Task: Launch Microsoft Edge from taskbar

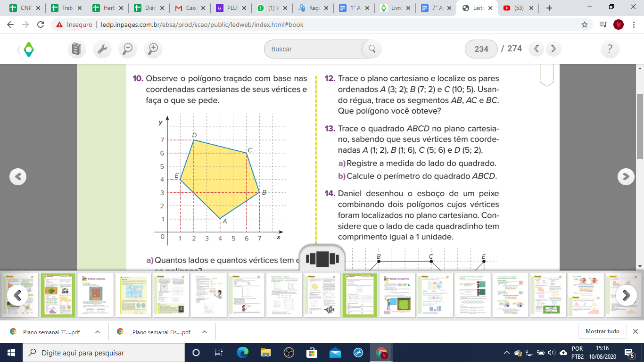Action: 242,353
